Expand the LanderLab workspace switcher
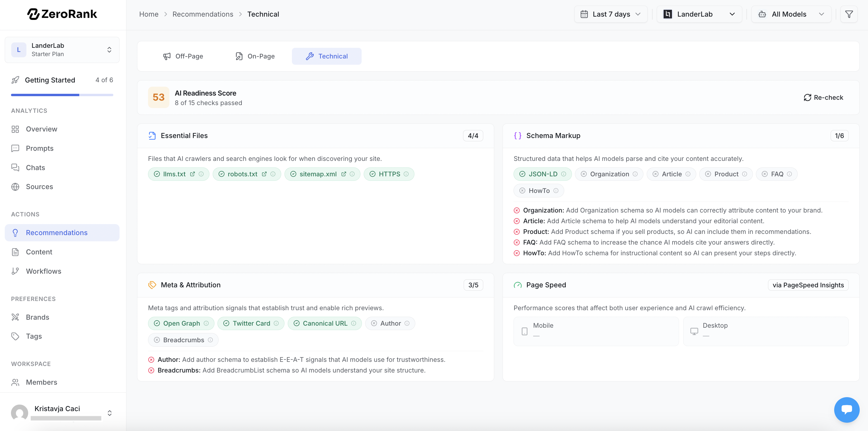Viewport: 868px width, 431px height. click(x=62, y=50)
